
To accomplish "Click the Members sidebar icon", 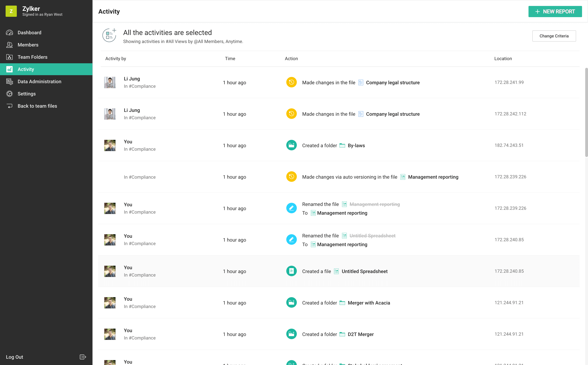I will tap(9, 45).
